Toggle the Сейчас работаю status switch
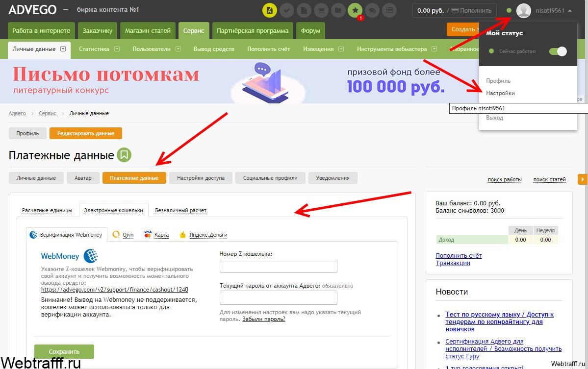This screenshot has height=369, width=588. tap(558, 51)
